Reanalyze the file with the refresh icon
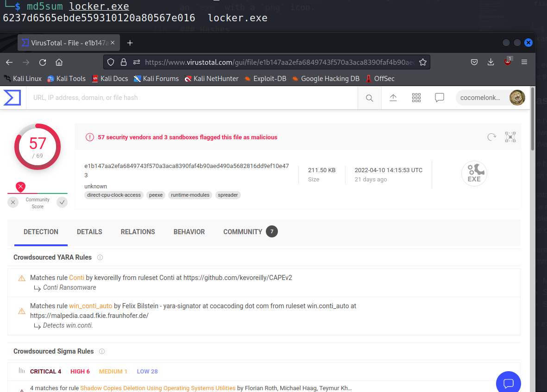Viewport: 547px width, 392px height. pos(491,137)
